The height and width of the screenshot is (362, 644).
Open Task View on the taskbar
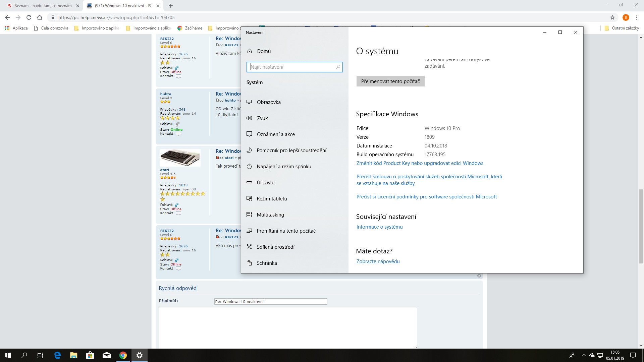(40, 355)
